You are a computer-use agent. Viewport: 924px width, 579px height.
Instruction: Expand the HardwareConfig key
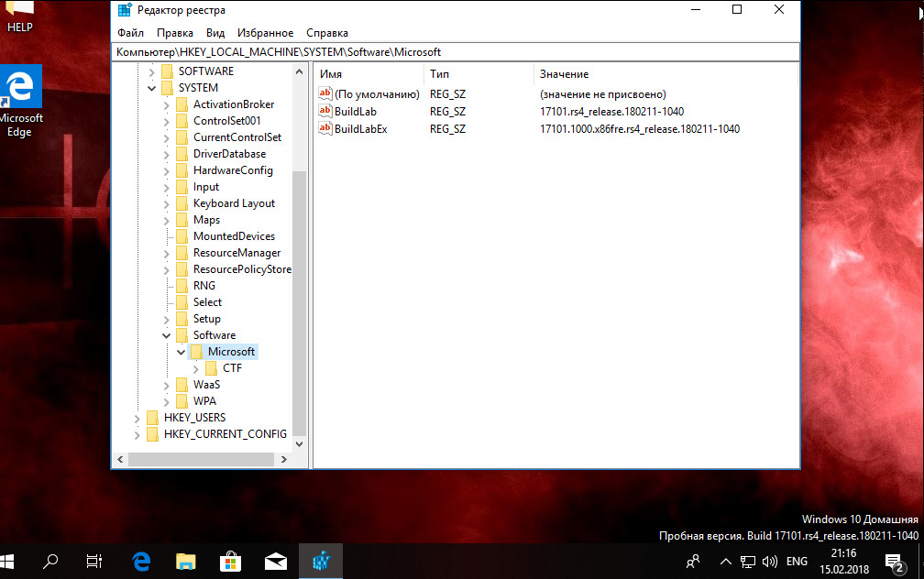[x=166, y=170]
